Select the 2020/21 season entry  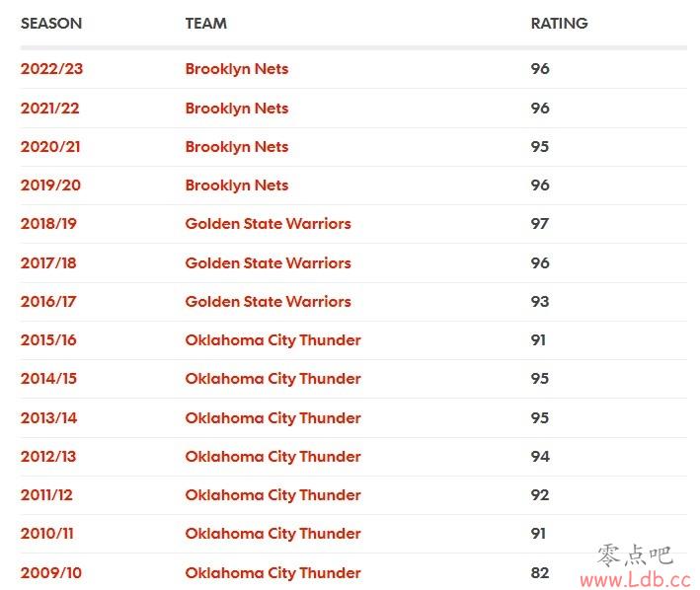coord(50,147)
